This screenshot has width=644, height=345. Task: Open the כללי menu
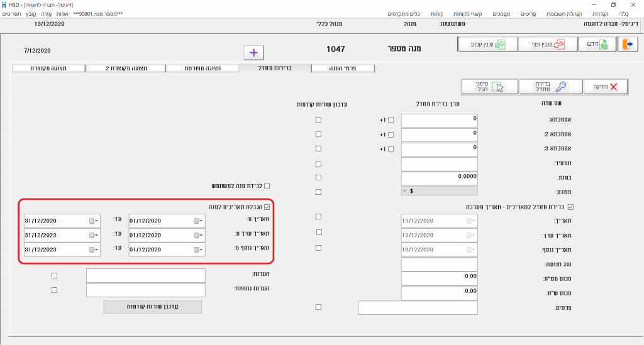pos(624,14)
